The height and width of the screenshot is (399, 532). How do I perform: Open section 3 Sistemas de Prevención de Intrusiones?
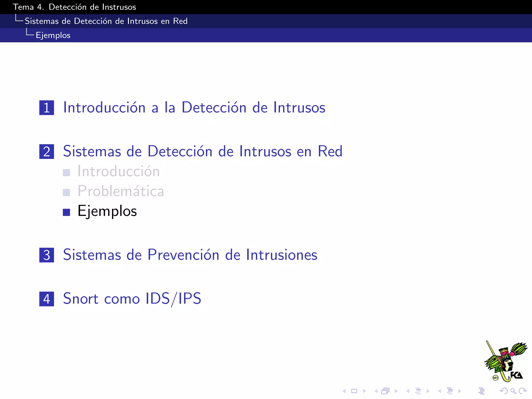pyautogui.click(x=190, y=255)
